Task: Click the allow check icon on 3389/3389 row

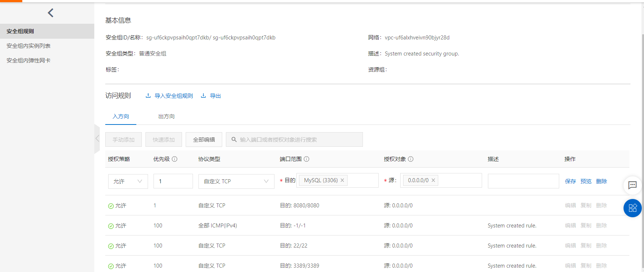Action: pyautogui.click(x=111, y=266)
